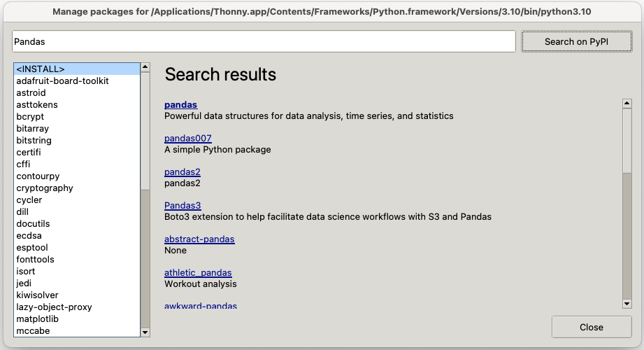Viewport: 644px width, 350px height.
Task: Select lazy-object-proxy package entry
Action: [77, 307]
